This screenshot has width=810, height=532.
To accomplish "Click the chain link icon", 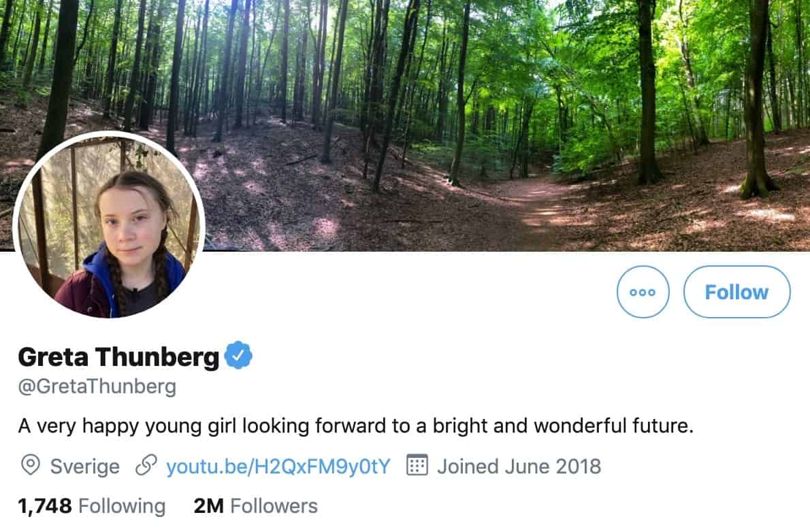I will click(145, 466).
